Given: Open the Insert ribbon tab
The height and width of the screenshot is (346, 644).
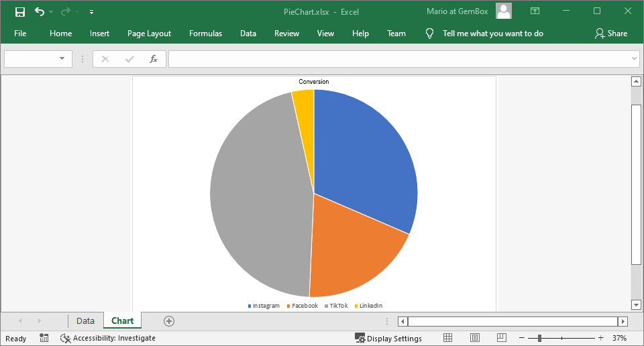Looking at the screenshot, I should pos(99,34).
